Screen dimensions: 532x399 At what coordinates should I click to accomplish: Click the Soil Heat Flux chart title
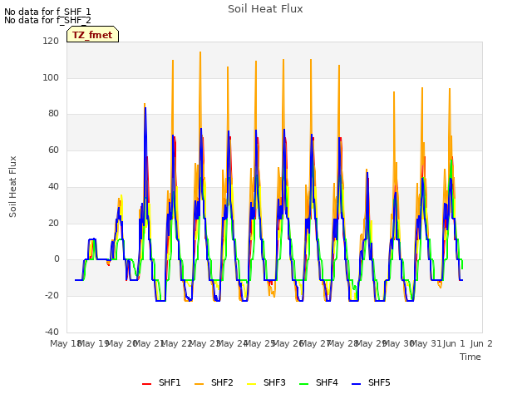265,9
